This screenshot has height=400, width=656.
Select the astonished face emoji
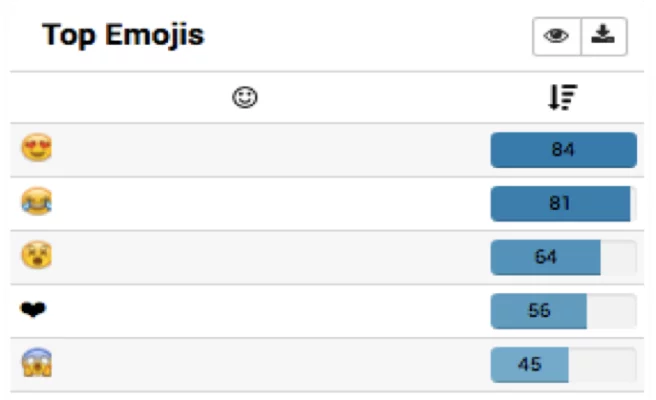(37, 257)
